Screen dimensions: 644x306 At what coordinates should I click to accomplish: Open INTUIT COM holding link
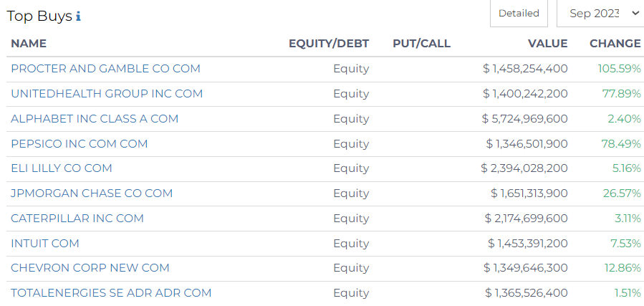point(44,244)
